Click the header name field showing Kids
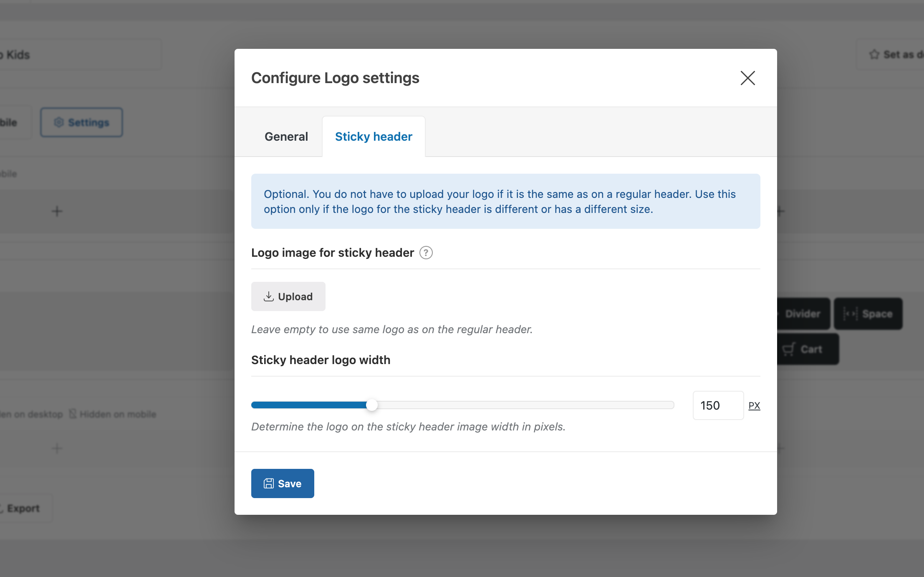Image resolution: width=924 pixels, height=577 pixels. 79,55
